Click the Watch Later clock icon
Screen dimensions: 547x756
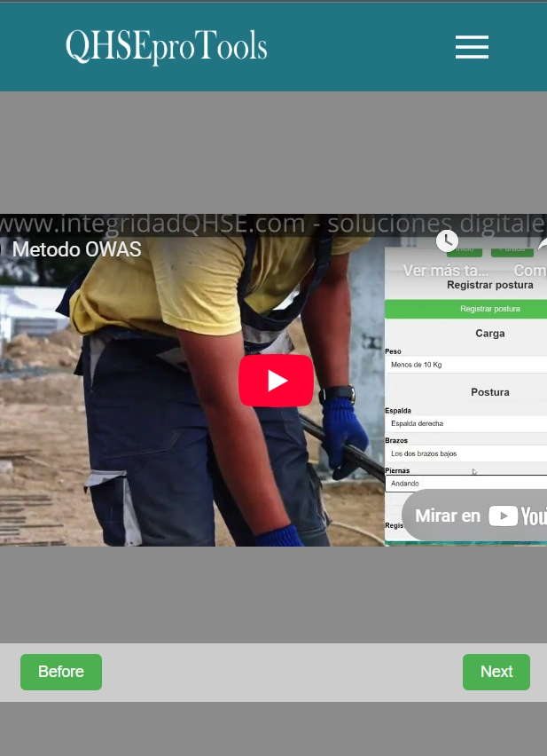click(447, 240)
